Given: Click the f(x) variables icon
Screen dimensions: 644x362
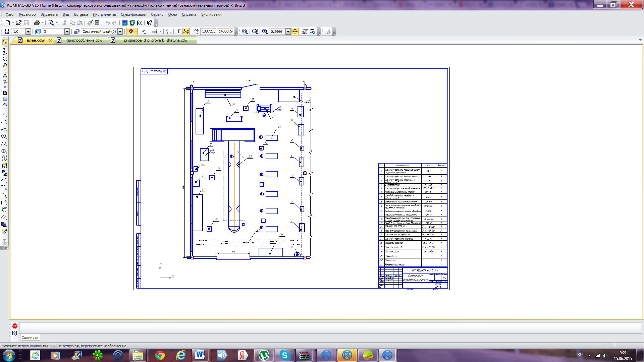Looking at the screenshot, I should pyautogui.click(x=140, y=23).
